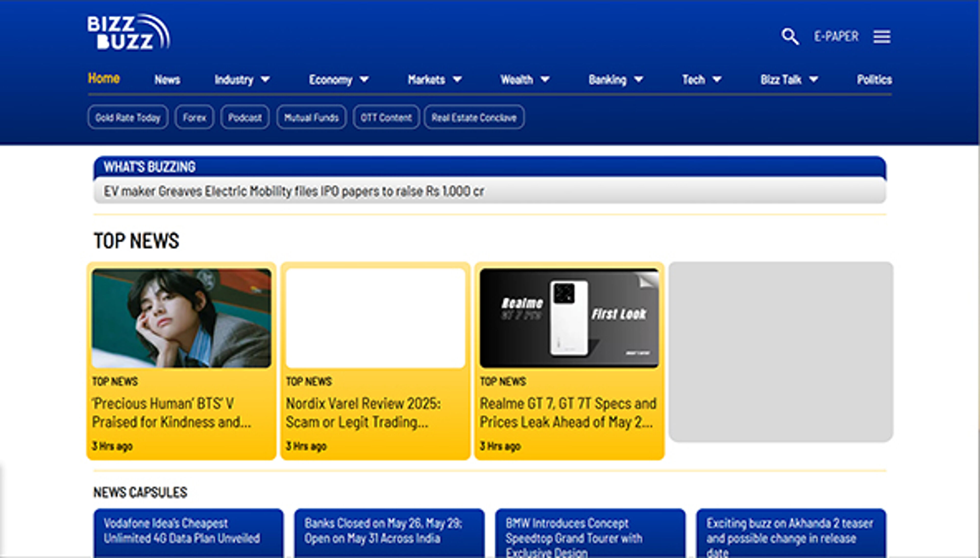
Task: Open the E-PAPER link
Action: point(836,37)
